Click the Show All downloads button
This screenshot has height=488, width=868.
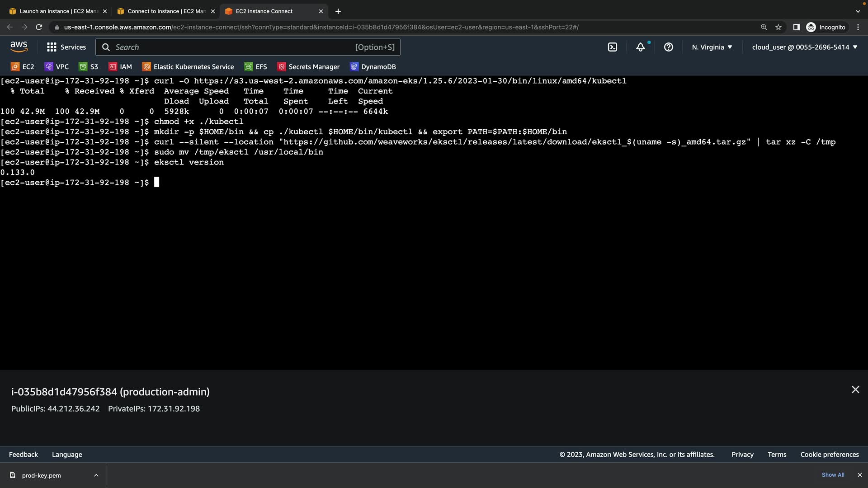click(833, 475)
